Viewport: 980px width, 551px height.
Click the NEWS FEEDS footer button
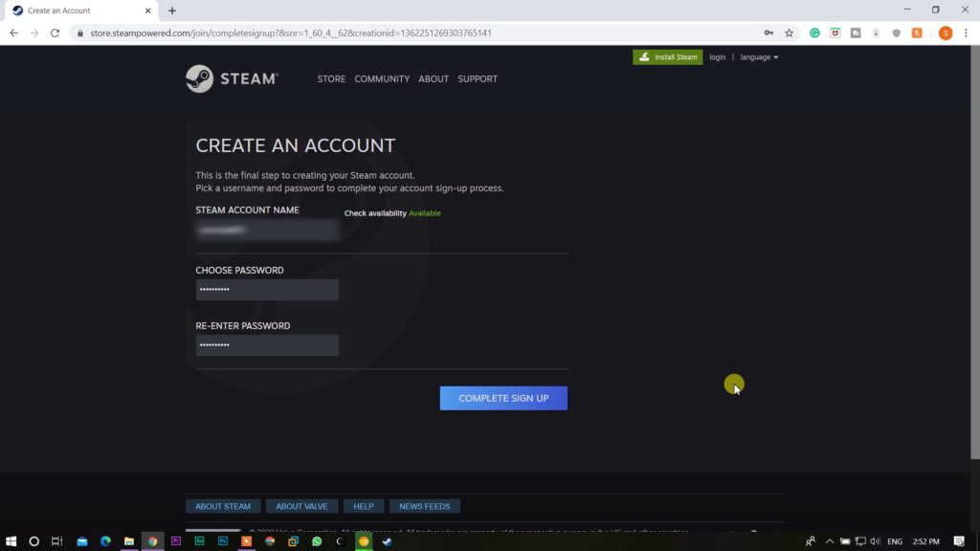click(425, 506)
